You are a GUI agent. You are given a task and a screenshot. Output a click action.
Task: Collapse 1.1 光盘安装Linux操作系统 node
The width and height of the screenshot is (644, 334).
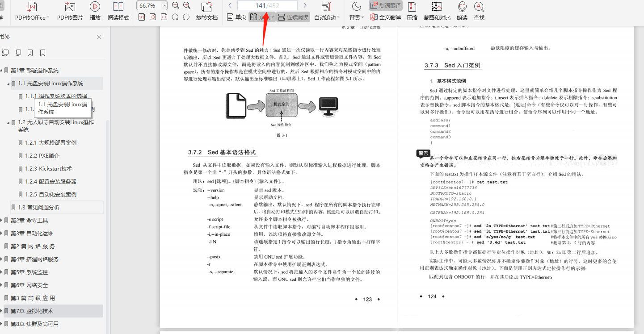(8, 83)
